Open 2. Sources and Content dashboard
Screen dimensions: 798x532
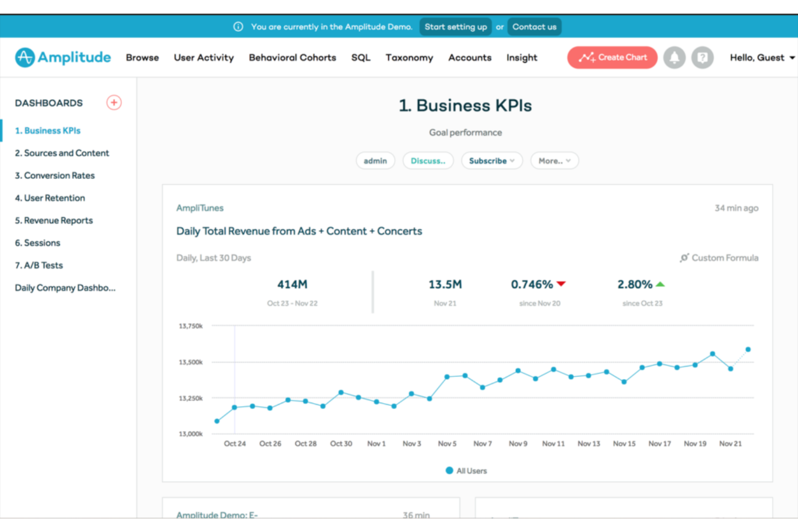tap(62, 153)
